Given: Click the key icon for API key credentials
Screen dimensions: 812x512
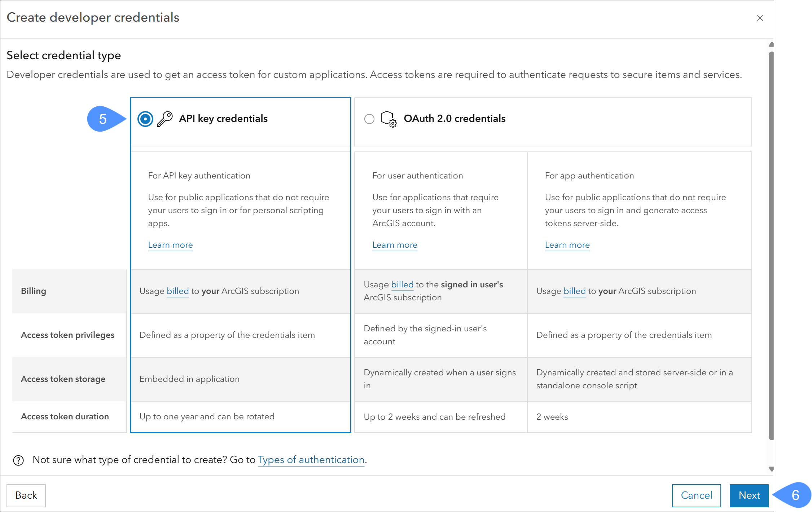Looking at the screenshot, I should [x=165, y=119].
